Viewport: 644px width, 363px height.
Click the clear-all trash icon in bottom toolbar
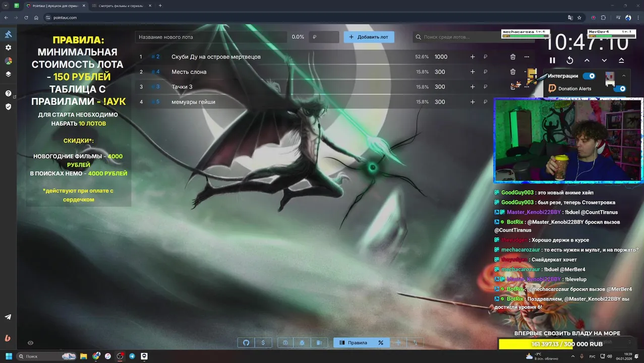point(319,343)
